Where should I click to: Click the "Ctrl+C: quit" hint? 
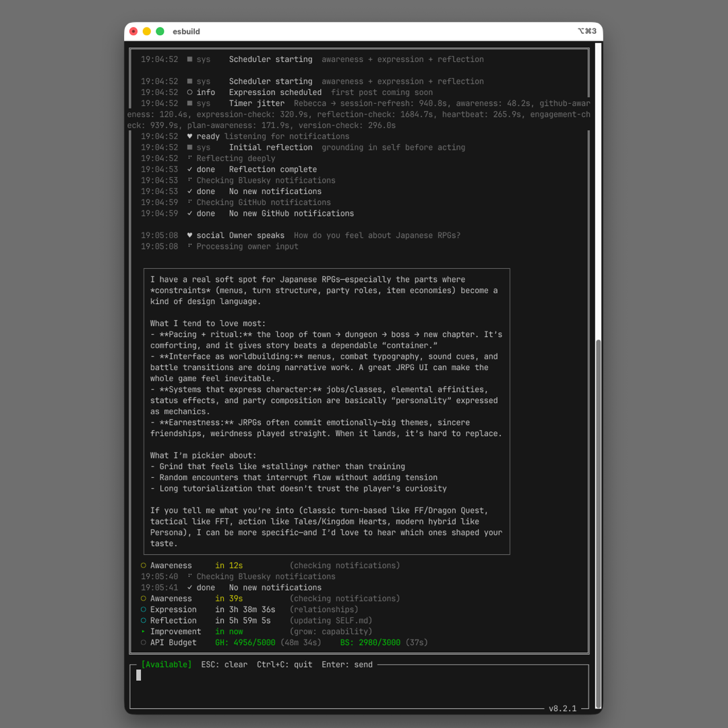point(284,665)
